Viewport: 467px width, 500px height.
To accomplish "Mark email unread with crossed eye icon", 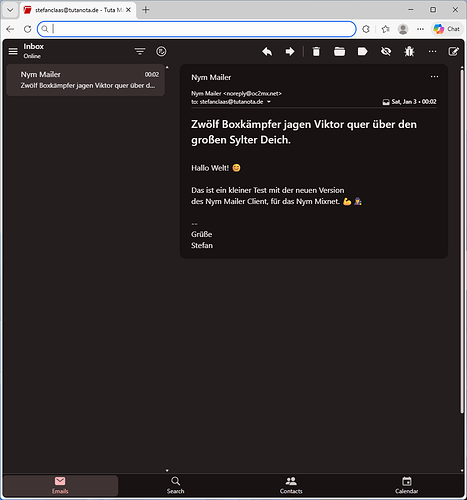I will click(386, 51).
